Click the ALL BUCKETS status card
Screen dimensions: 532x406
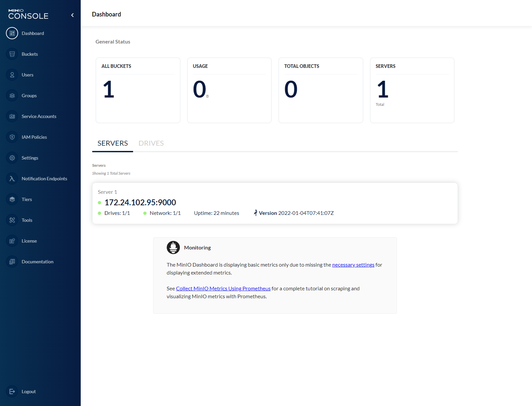click(138, 90)
